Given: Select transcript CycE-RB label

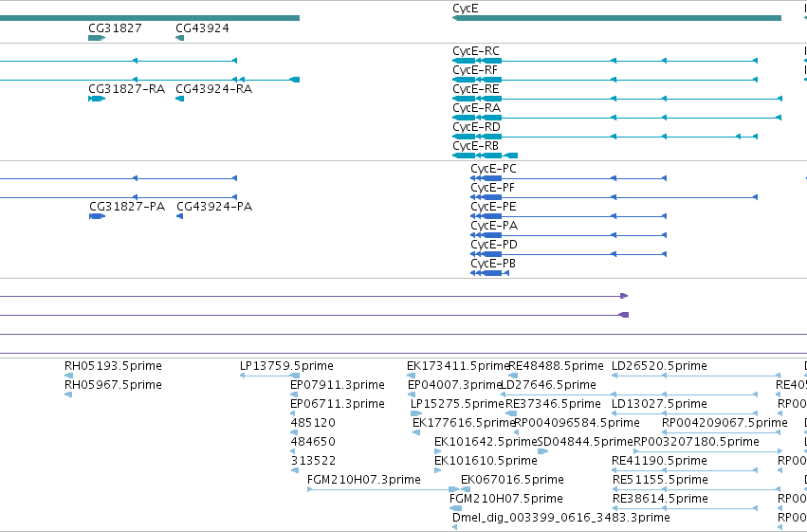Looking at the screenshot, I should click(475, 146).
